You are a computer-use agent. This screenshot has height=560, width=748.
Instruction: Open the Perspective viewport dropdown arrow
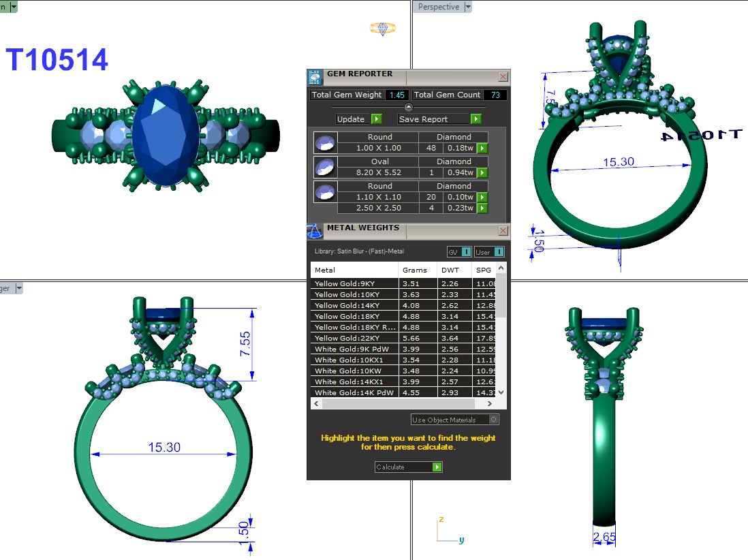(467, 7)
